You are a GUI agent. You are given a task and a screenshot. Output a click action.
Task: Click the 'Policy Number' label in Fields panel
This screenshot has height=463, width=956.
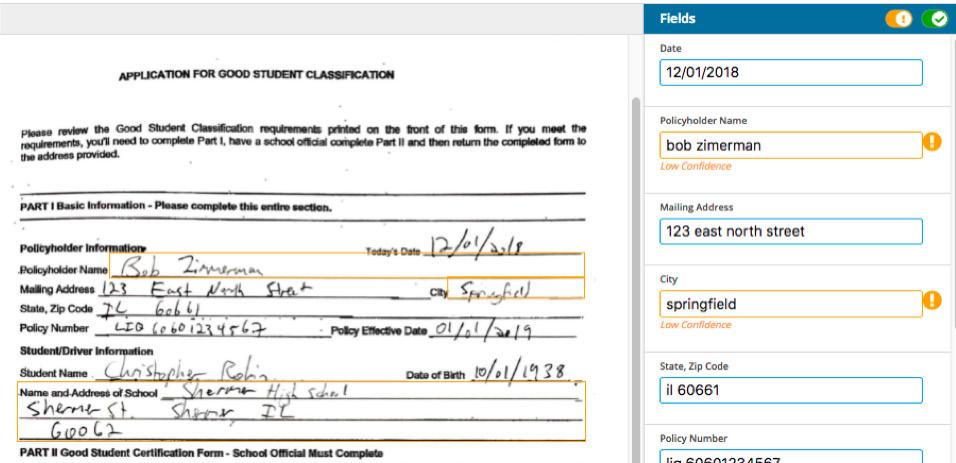(693, 439)
